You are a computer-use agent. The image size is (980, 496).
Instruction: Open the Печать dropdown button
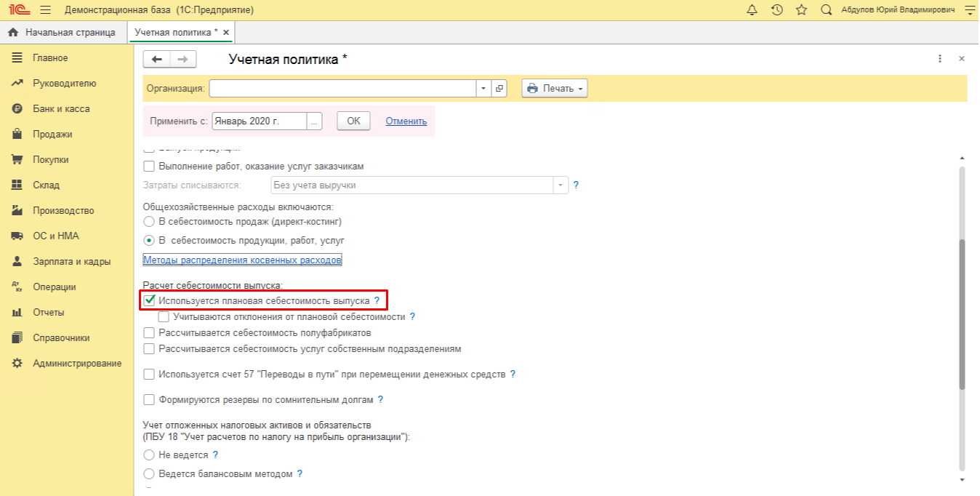point(555,89)
